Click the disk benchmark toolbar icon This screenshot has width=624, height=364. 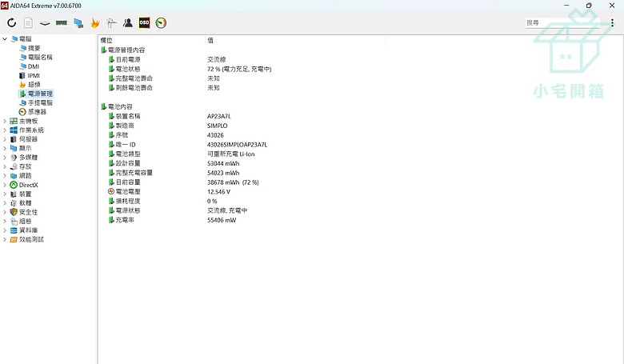[45, 23]
